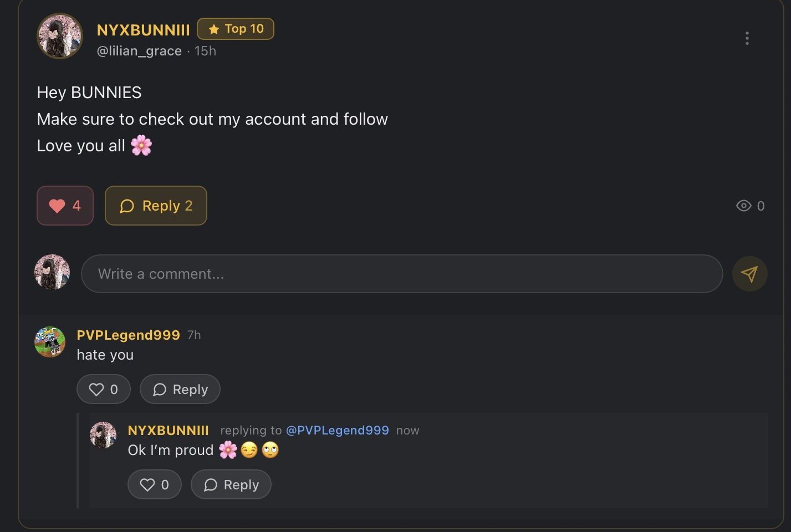This screenshot has height=532, width=791.
Task: Click the eye views counter icon
Action: pyautogui.click(x=743, y=206)
